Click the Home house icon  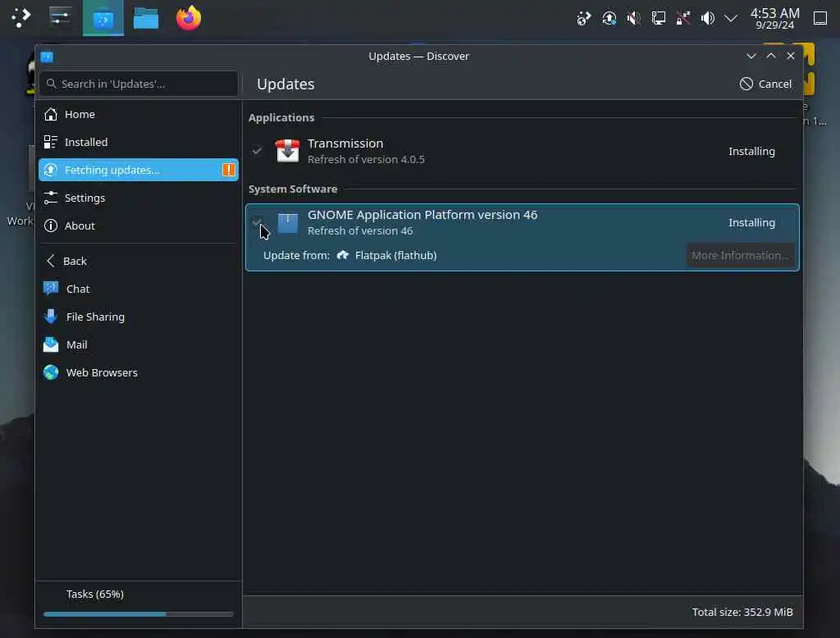pos(51,114)
